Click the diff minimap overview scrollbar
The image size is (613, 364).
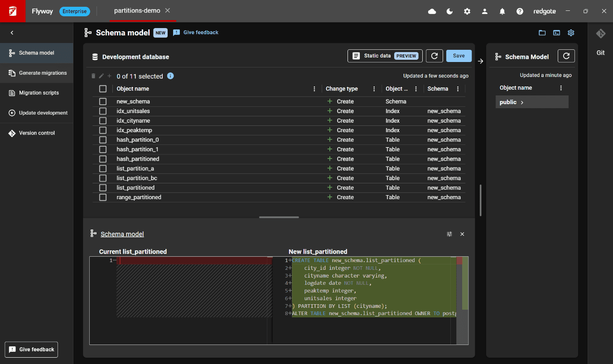coord(462,301)
